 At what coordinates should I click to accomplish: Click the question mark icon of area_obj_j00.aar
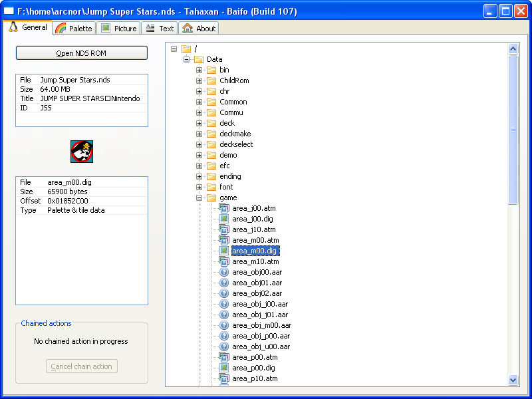pos(224,304)
